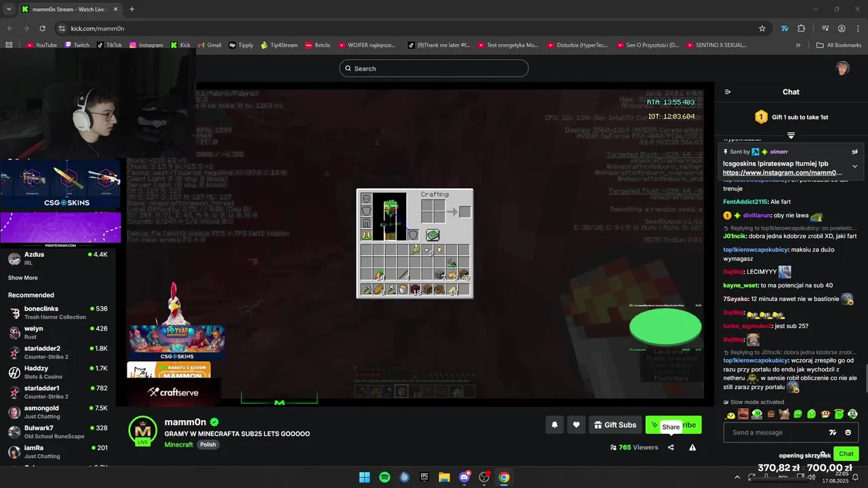The height and width of the screenshot is (488, 868).
Task: Click username top1kierowcapokubicy in maksiu message
Action: [x=755, y=249]
